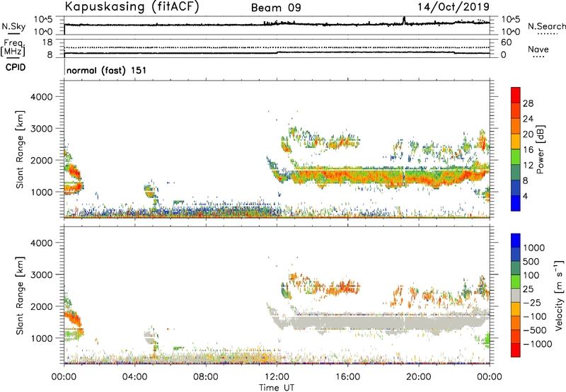
Task: Click the 12:00 time tick label
Action: [277, 377]
